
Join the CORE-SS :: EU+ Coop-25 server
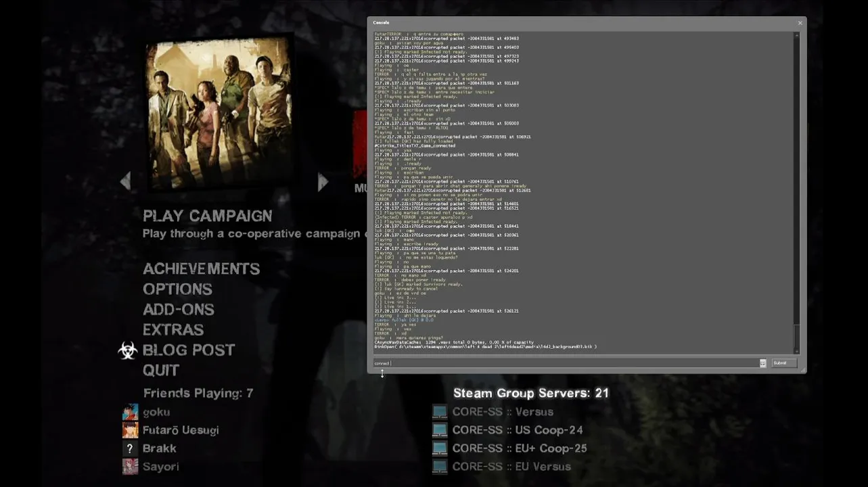[x=520, y=448]
